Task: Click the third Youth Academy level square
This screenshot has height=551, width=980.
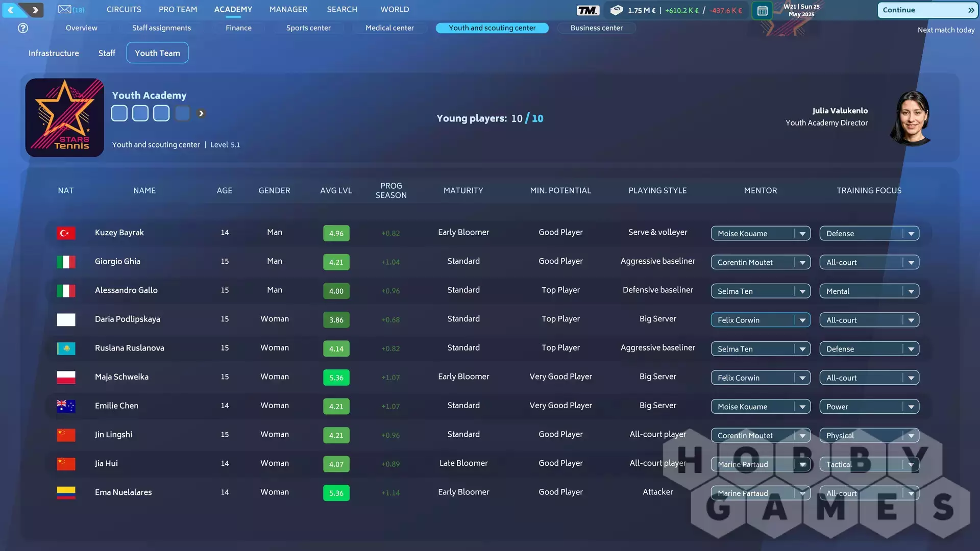Action: pos(161,113)
